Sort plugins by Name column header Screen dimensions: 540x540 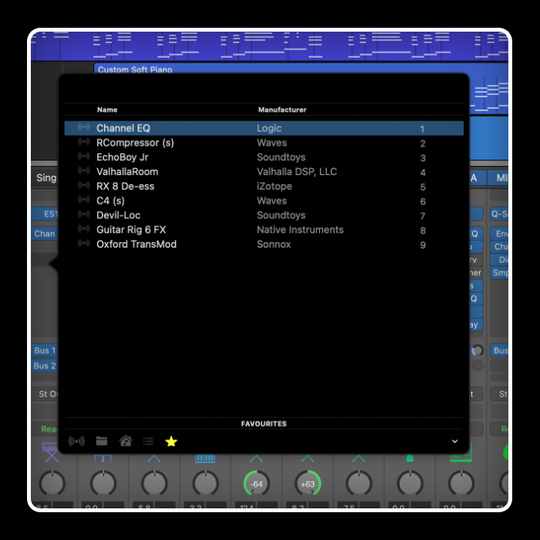[107, 110]
